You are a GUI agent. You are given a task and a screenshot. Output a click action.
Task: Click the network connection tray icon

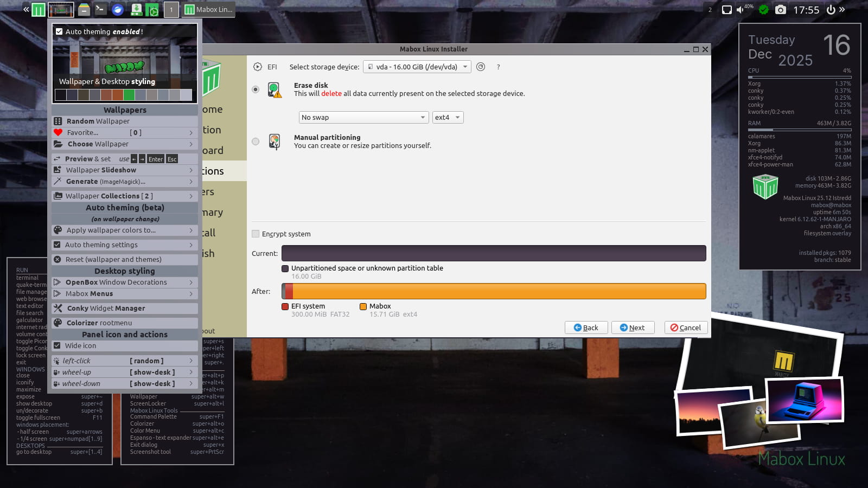[x=726, y=10]
